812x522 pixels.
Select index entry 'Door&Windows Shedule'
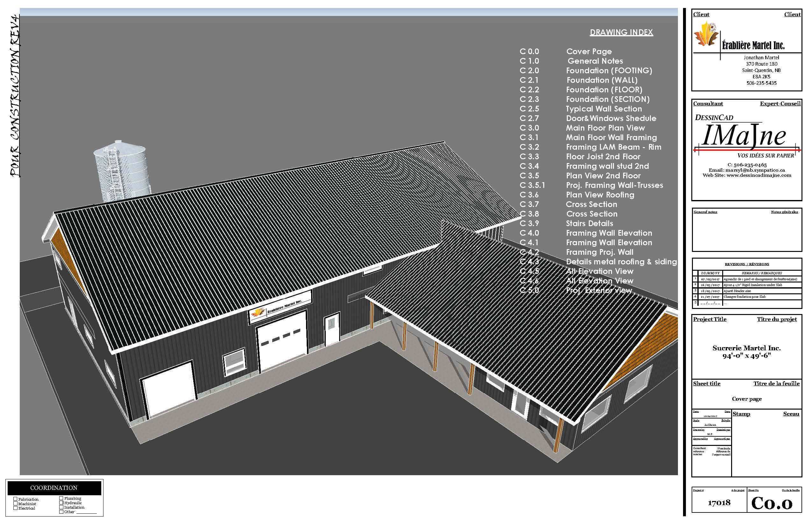tap(611, 118)
